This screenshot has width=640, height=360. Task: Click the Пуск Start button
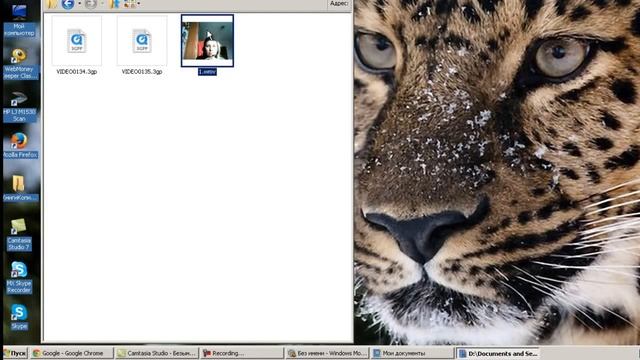[x=15, y=353]
